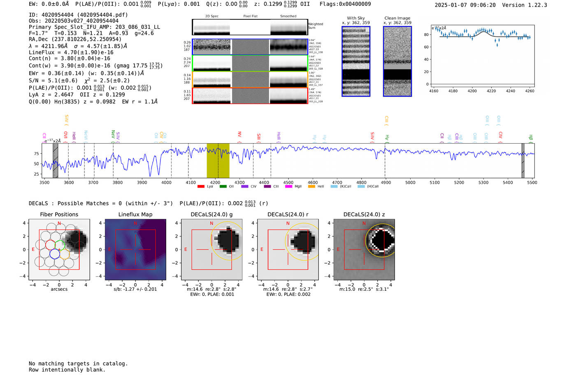Click the hatched gray band near 3550

(55, 160)
